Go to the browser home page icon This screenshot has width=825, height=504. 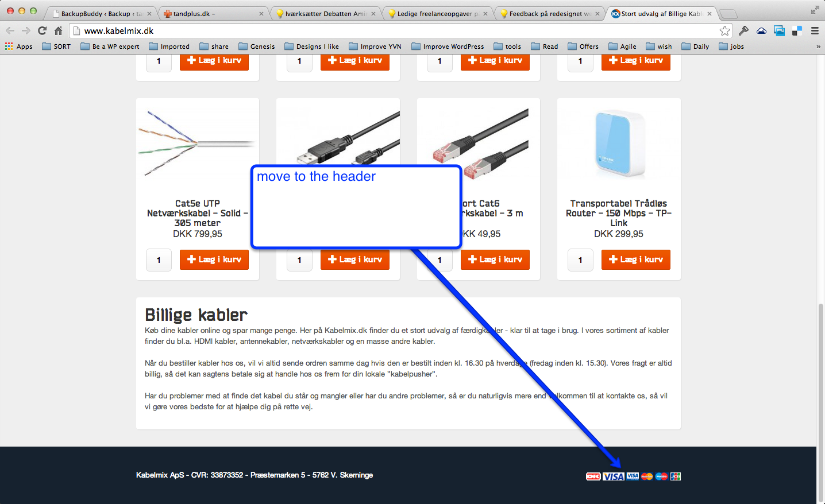[x=58, y=30]
